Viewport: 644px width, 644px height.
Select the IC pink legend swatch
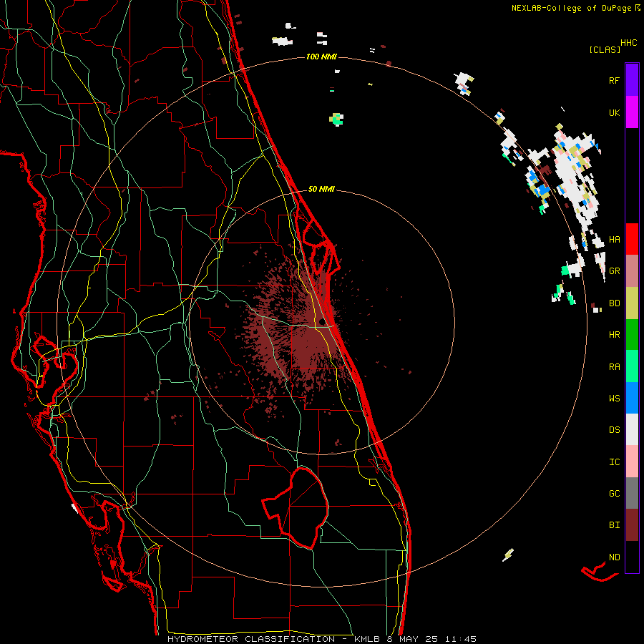click(632, 462)
